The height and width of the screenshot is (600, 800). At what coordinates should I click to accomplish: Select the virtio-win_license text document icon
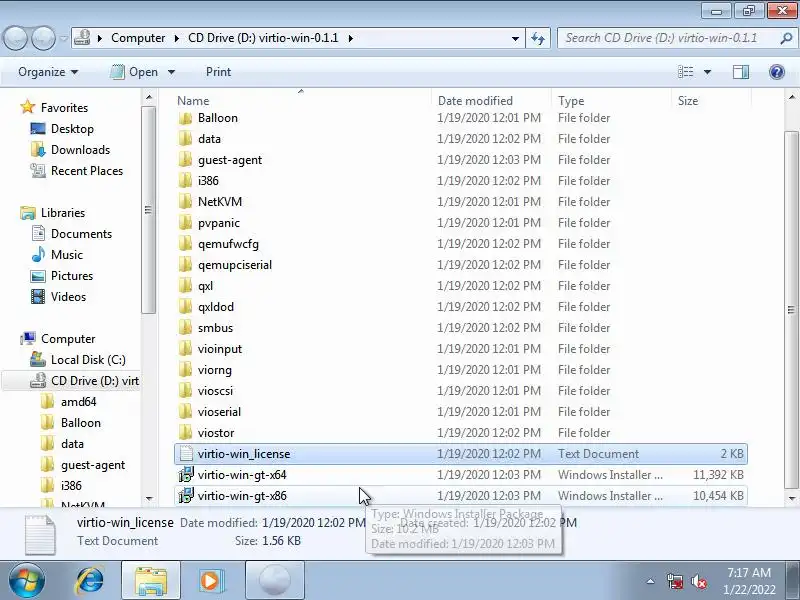[x=186, y=454]
